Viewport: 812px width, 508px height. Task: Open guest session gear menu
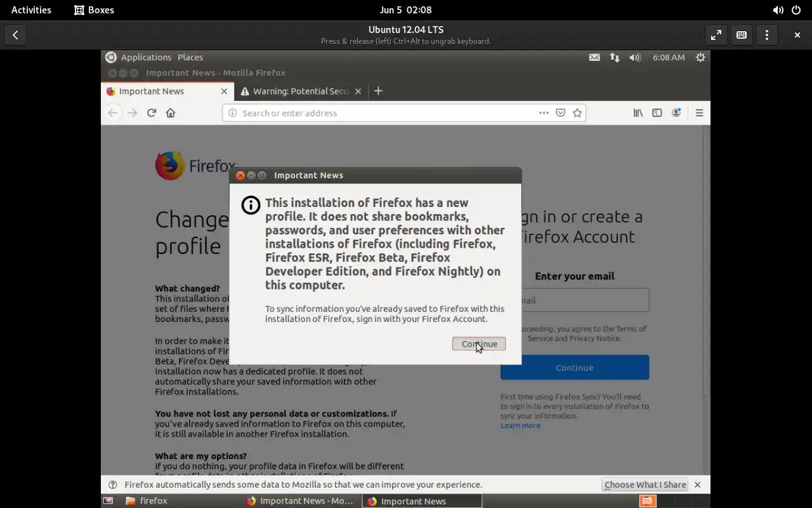click(x=700, y=57)
